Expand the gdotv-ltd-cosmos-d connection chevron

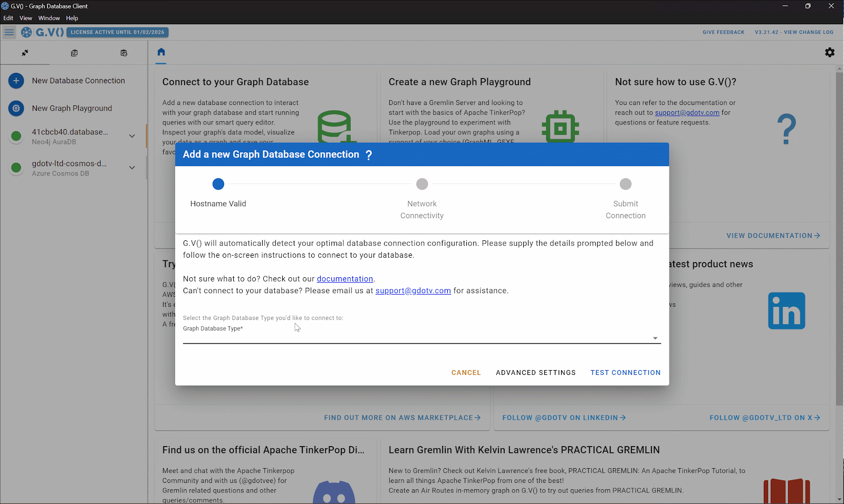pyautogui.click(x=132, y=168)
